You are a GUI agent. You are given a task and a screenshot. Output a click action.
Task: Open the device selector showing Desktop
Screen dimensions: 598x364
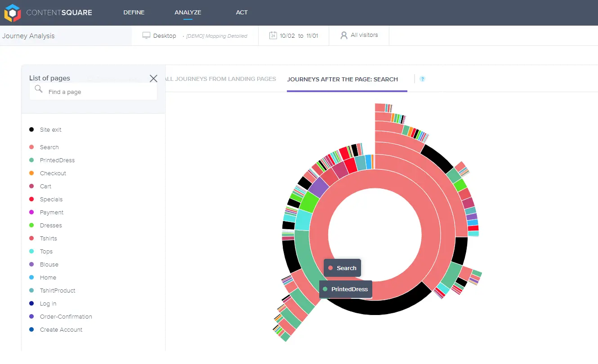(159, 35)
